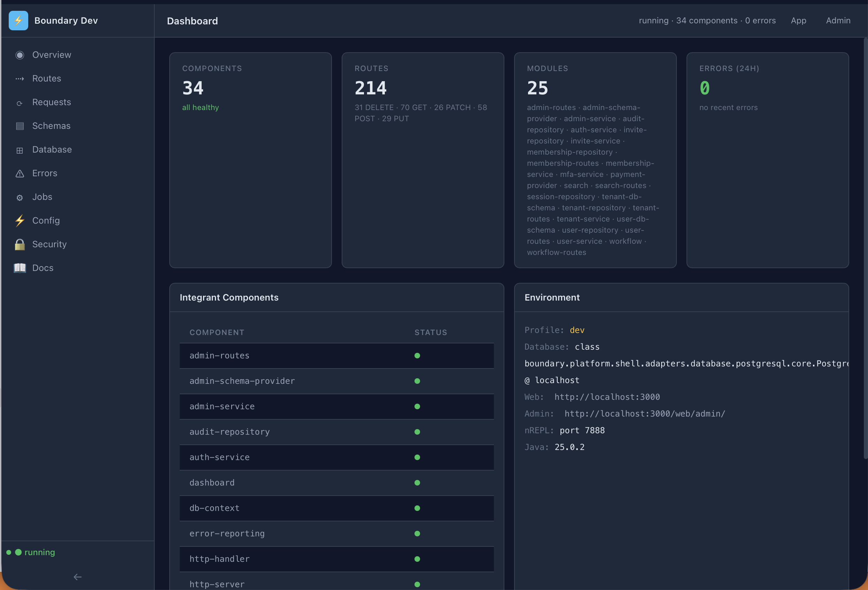Click green status dot for audit-repository
Viewport: 868px width, 590px height.
[x=417, y=432]
